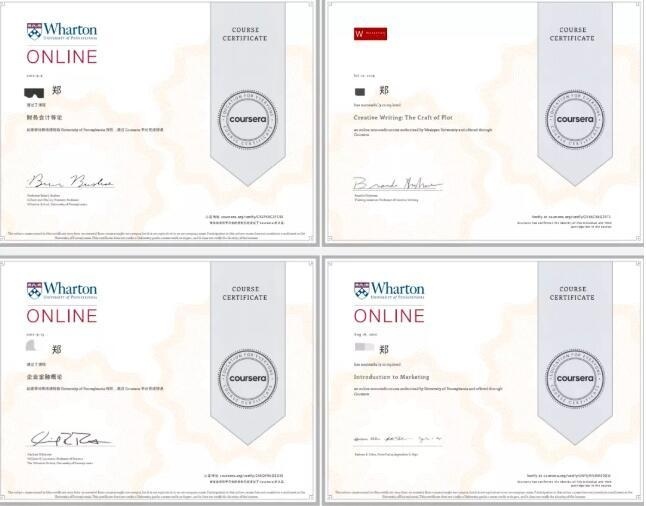The width and height of the screenshot is (646, 506).
Task: Click the date line on Introduction to Marketing certificate
Action: pos(365,335)
